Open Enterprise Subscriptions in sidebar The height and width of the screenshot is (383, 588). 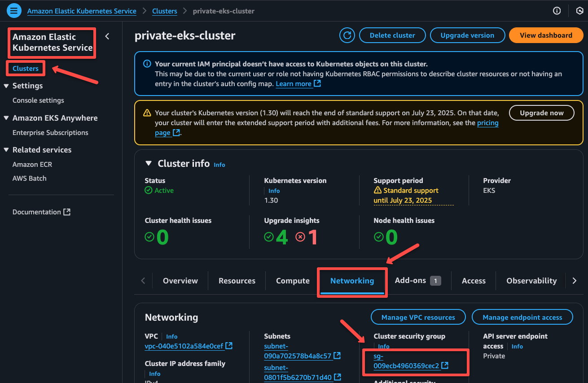[x=50, y=133]
